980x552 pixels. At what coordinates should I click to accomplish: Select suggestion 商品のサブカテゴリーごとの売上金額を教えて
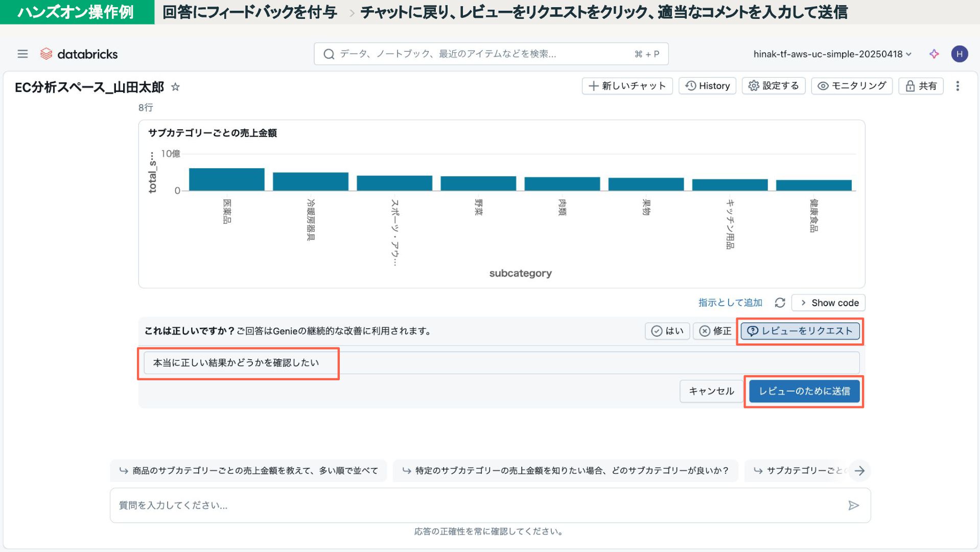[249, 471]
